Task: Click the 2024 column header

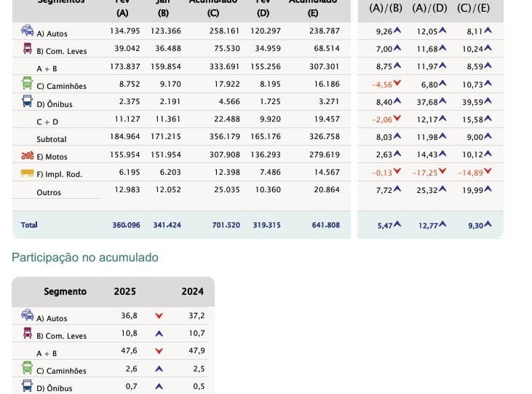Action: (x=192, y=291)
